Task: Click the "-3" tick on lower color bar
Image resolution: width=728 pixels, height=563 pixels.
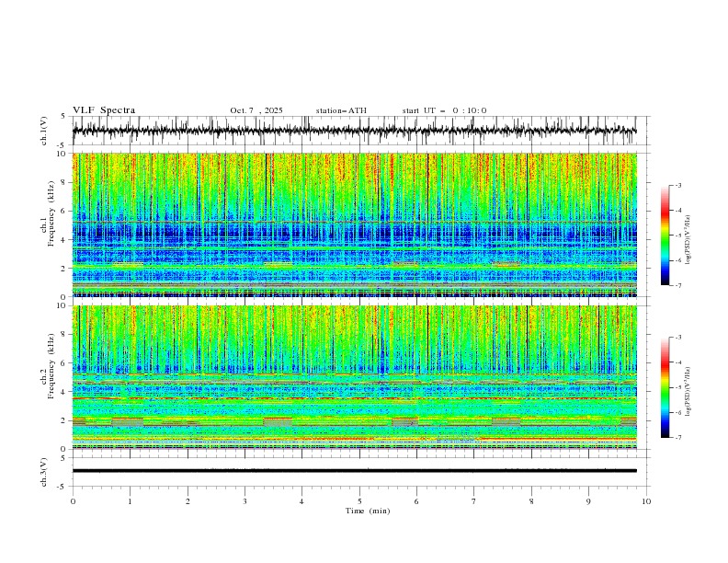Action: click(677, 338)
